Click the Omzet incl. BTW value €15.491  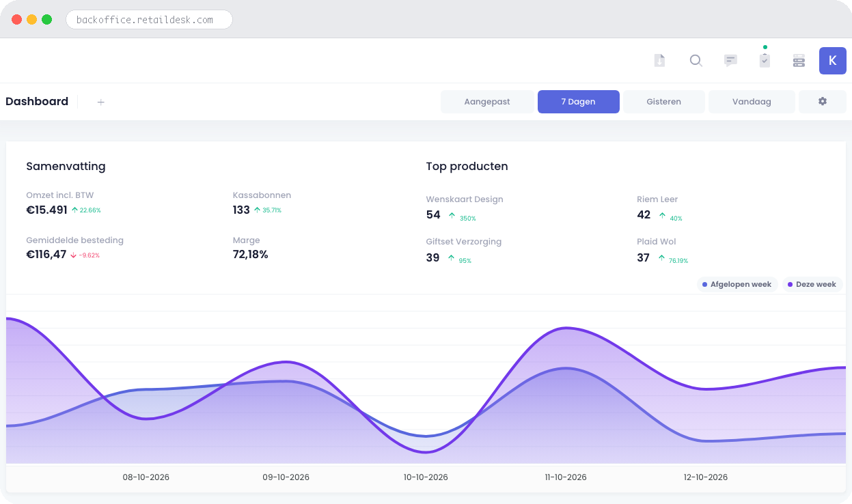coord(46,210)
